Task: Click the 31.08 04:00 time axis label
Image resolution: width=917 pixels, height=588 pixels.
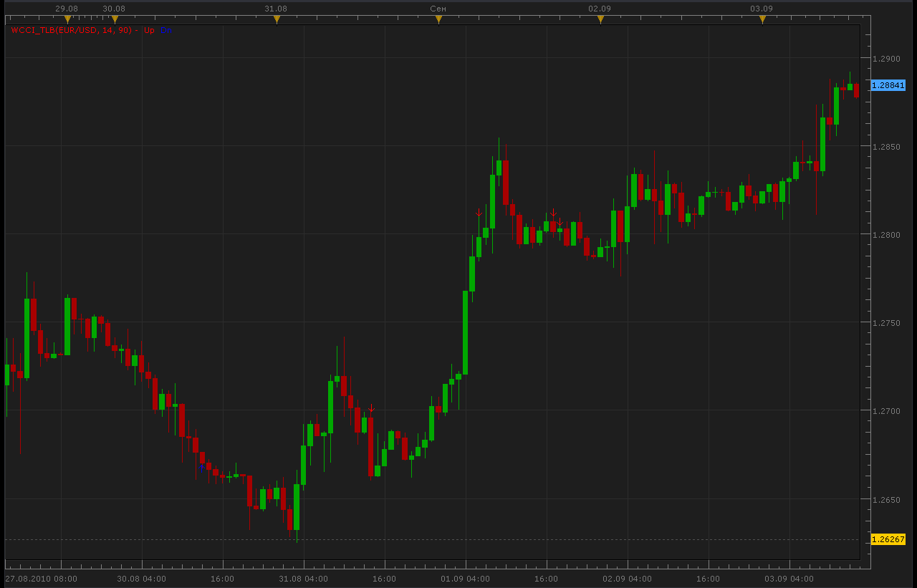Action: tap(304, 579)
